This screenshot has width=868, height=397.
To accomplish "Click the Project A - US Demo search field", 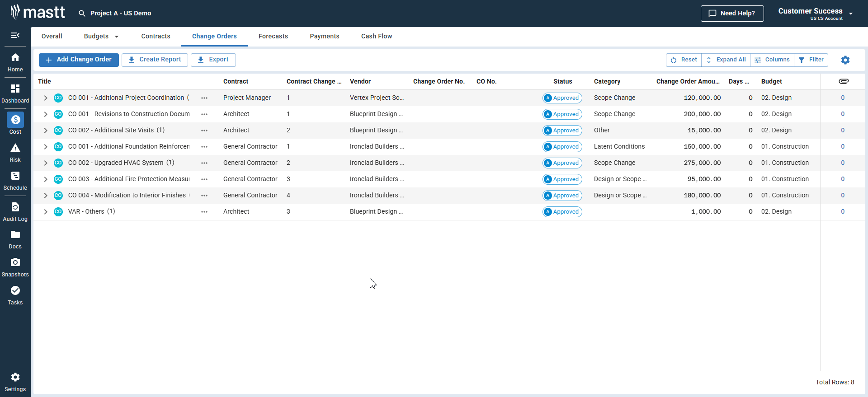I will [x=121, y=14].
